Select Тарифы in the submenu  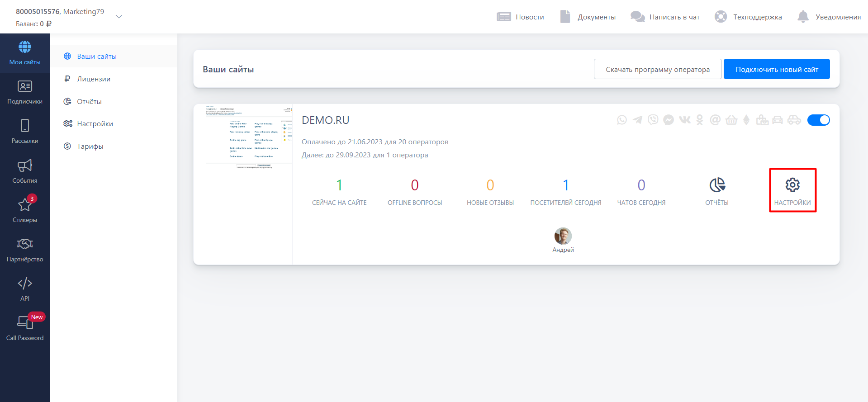[x=90, y=146]
